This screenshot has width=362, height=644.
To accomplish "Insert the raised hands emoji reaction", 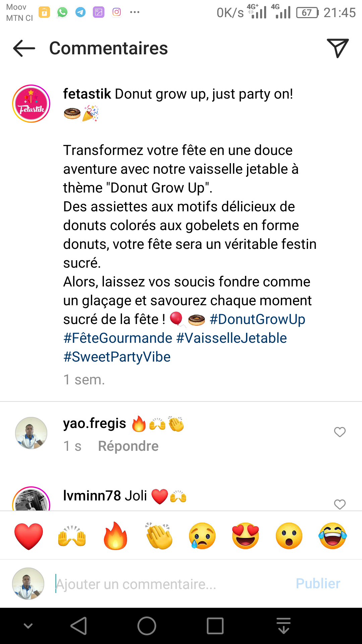I will (72, 536).
